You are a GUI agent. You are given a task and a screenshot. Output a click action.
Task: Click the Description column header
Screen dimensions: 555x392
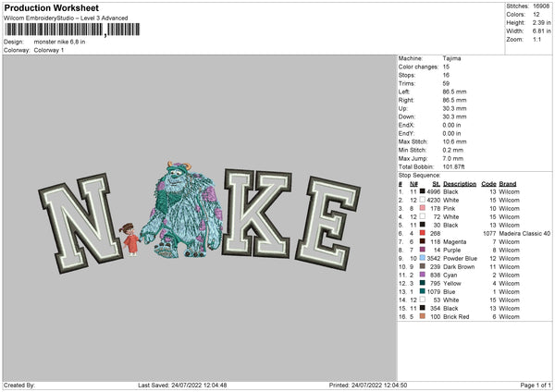(460, 184)
